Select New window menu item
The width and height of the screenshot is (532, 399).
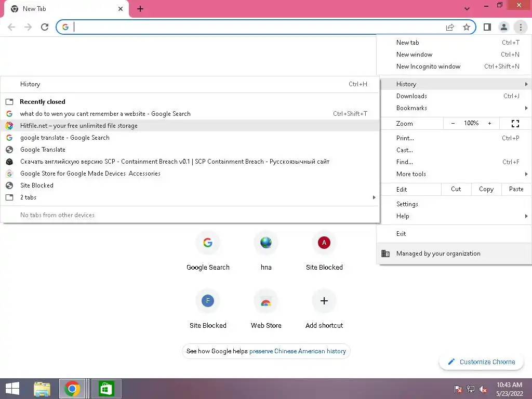point(454,54)
